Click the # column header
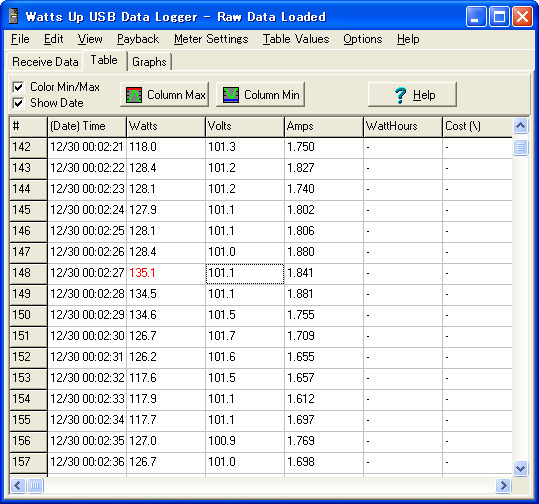 pos(28,127)
